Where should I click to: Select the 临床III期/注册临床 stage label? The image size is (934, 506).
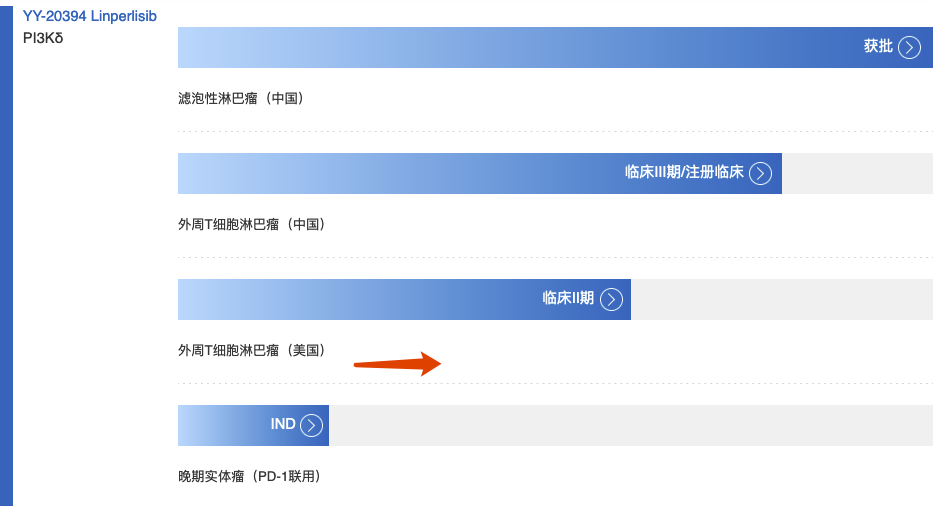coord(684,172)
